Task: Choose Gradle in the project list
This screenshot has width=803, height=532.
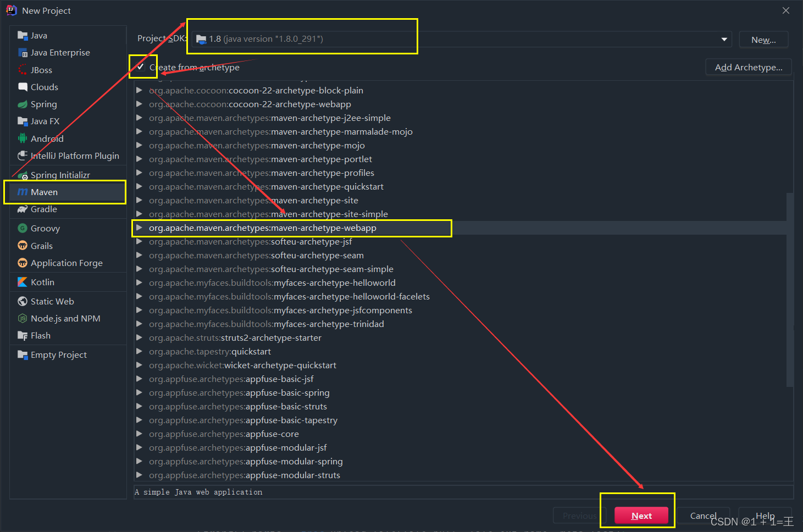Action: (68, 209)
